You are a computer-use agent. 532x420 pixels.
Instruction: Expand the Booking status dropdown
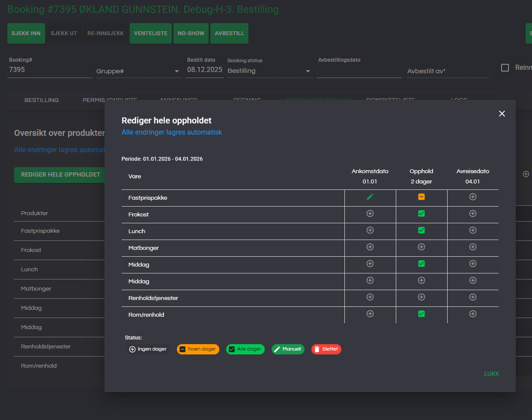(269, 71)
